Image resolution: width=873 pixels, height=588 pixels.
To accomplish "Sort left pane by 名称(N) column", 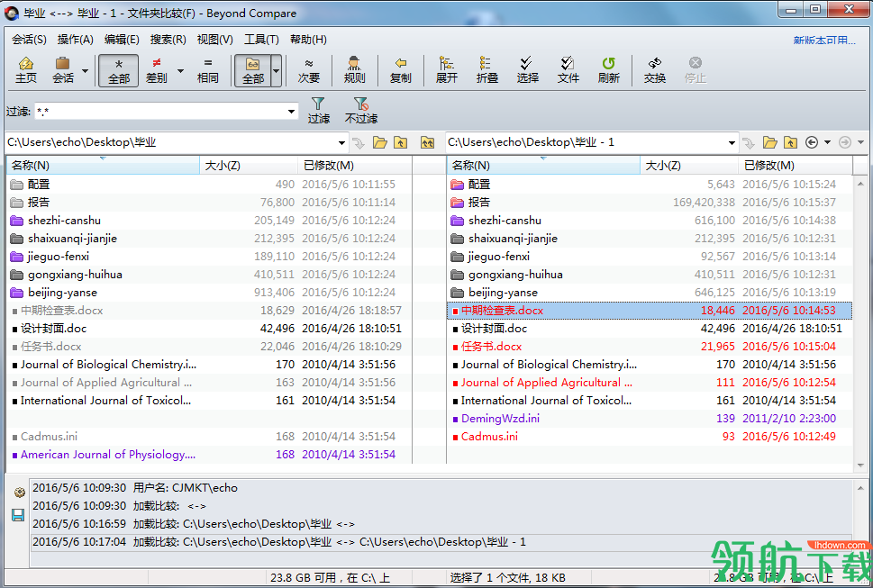I will (x=103, y=165).
